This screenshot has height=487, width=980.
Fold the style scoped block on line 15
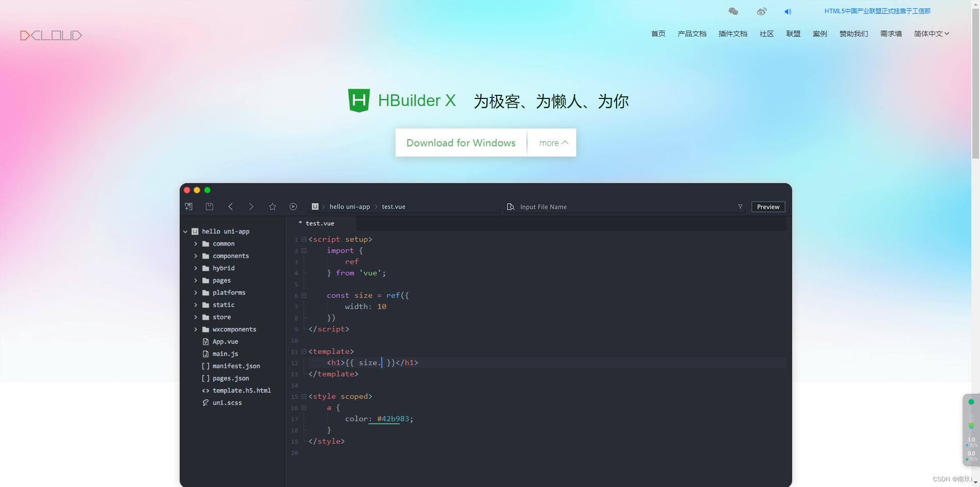(304, 396)
